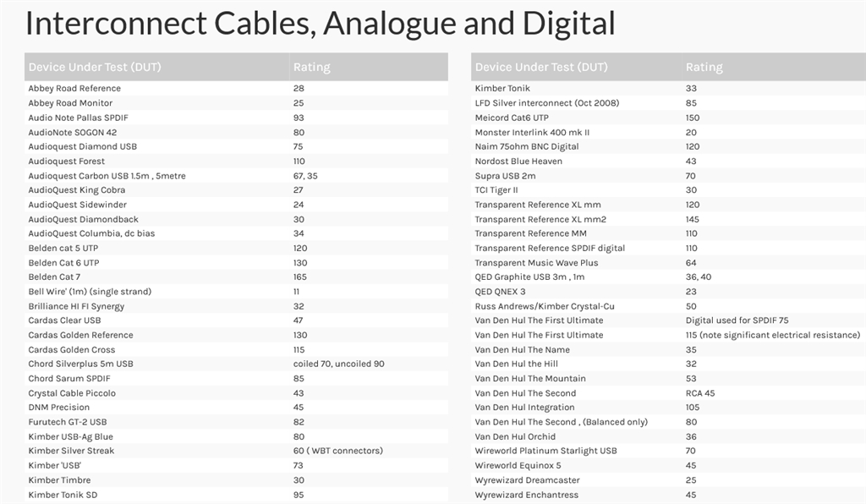The height and width of the screenshot is (504, 866).
Task: Select the Transparent Music Wave Plus row
Action: tap(536, 262)
